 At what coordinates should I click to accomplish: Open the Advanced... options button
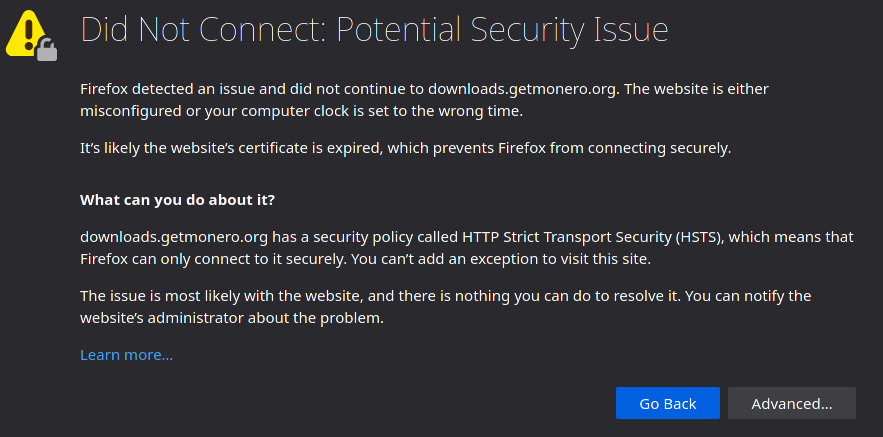[792, 403]
